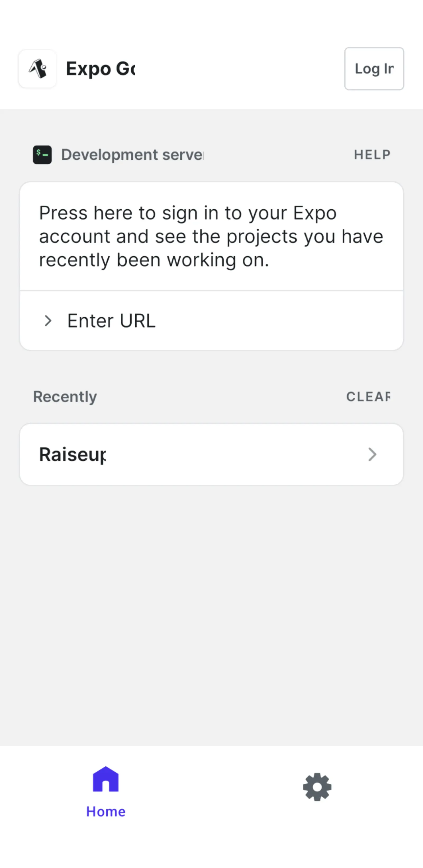Click the Recently section heading

coord(65,397)
